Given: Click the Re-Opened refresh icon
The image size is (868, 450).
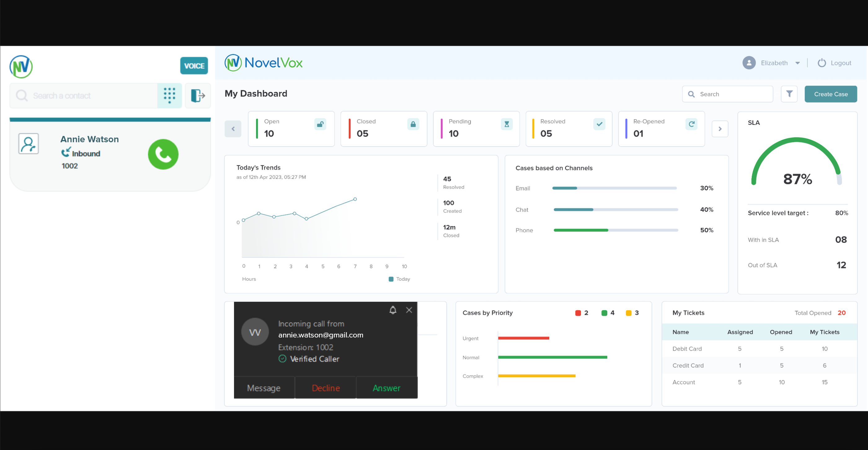Looking at the screenshot, I should [691, 124].
